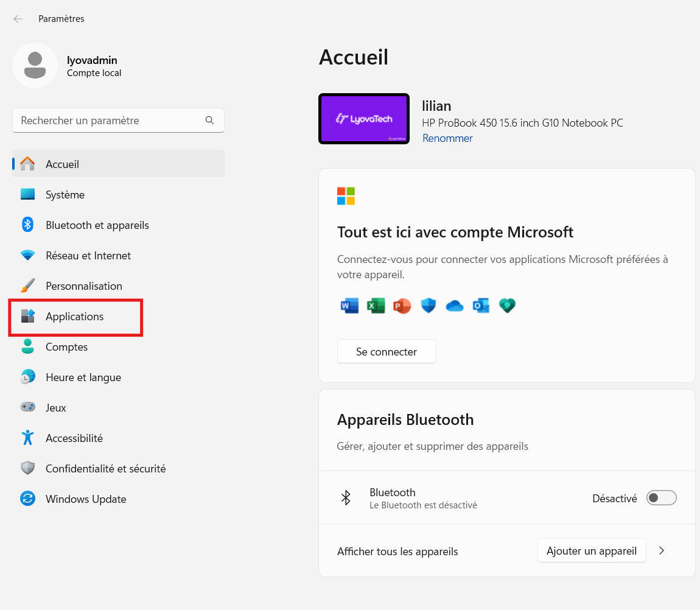Click the Windows Update sync icon
700x610 pixels.
(27, 499)
